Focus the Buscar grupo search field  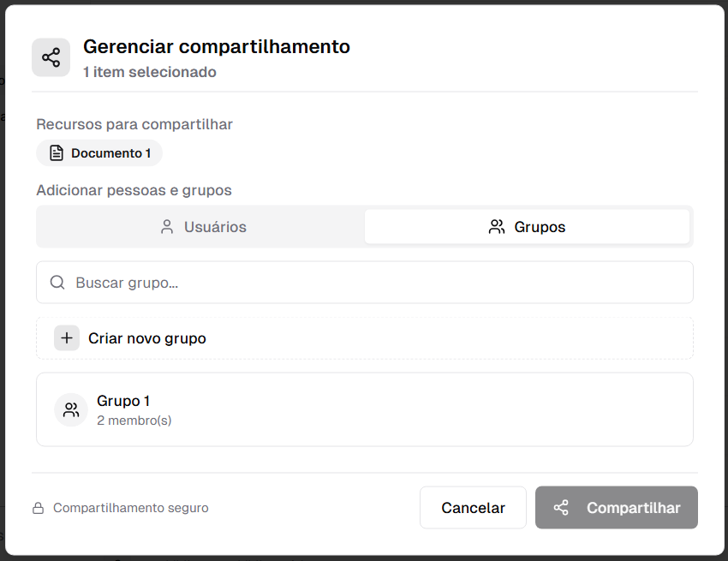pyautogui.click(x=377, y=283)
